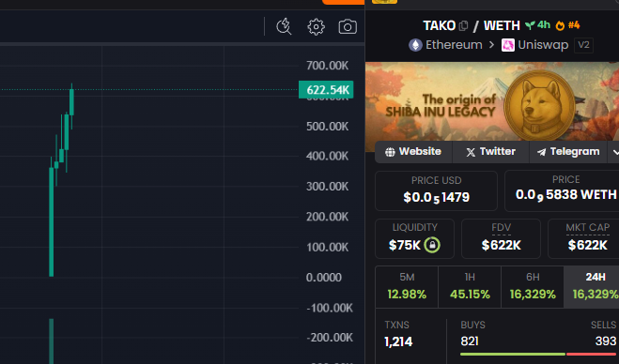
Task: Select the 5M price change tab
Action: pyautogui.click(x=407, y=287)
